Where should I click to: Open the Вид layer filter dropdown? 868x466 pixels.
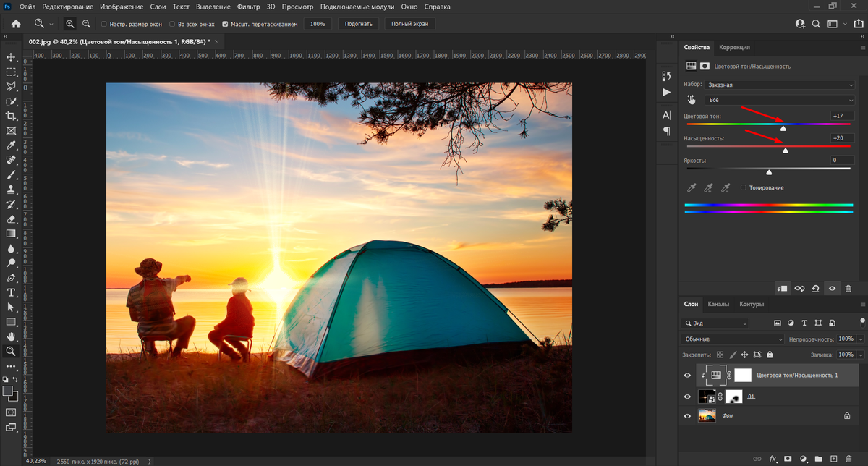(x=715, y=323)
